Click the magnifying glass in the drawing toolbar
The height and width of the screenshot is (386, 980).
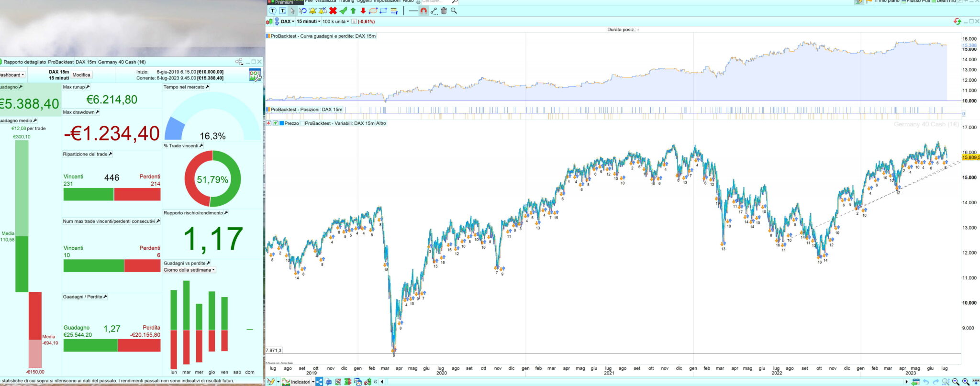pos(454,11)
